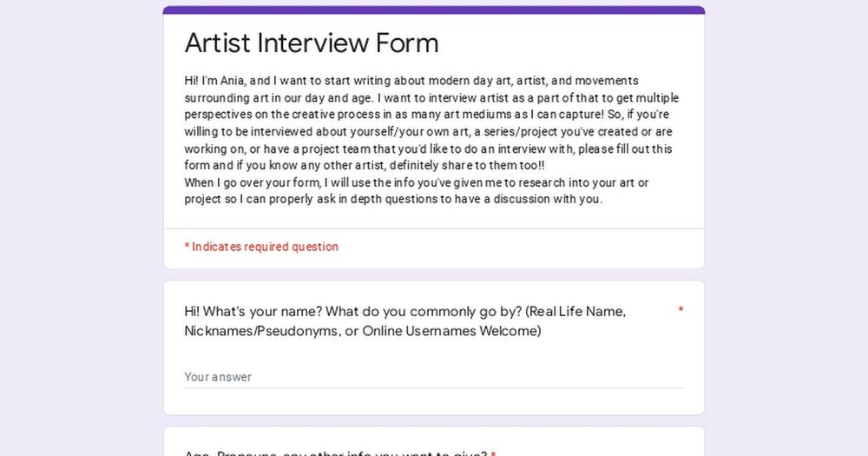Click the red asterisk after the "Age, Pronouns" question
This screenshot has width=868, height=456.
pyautogui.click(x=493, y=453)
